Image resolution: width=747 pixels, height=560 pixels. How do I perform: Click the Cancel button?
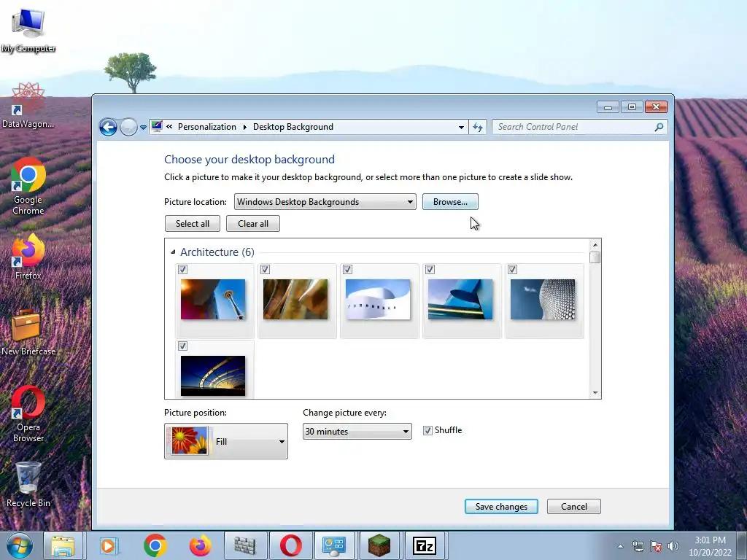click(x=574, y=507)
